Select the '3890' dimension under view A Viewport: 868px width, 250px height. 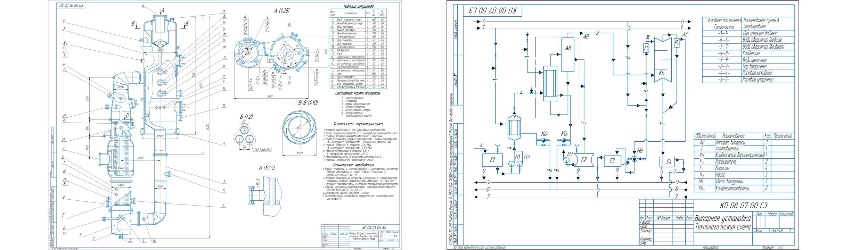[270, 97]
